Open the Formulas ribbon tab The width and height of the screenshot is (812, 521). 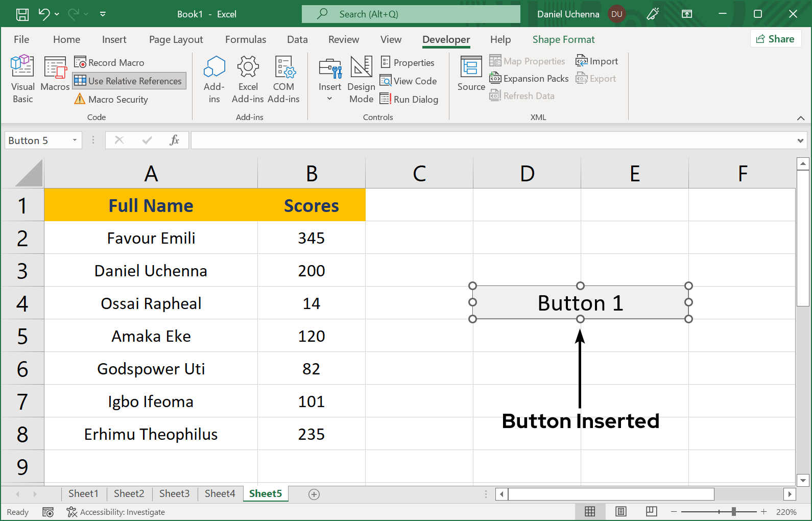(246, 39)
